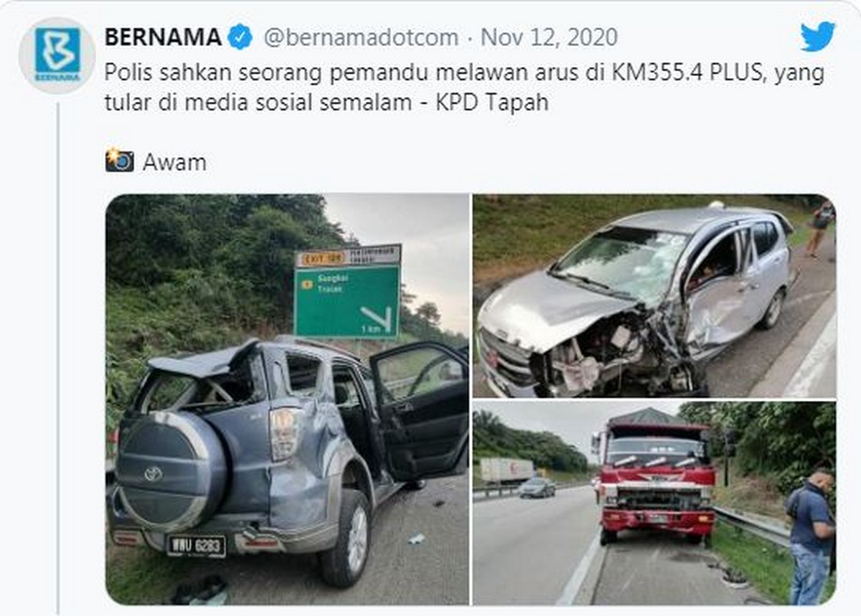Click the camera emoji before Awam
The height and width of the screenshot is (616, 861).
point(119,161)
